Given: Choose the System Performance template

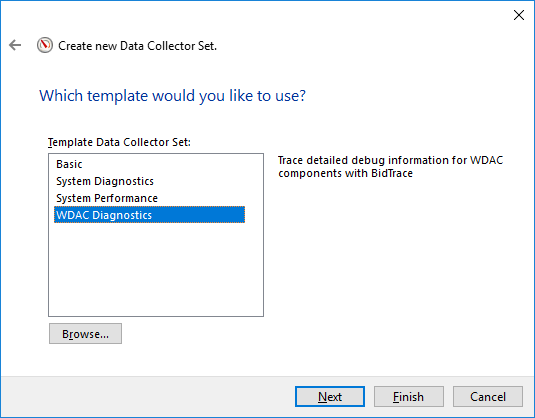Looking at the screenshot, I should pos(149,198).
